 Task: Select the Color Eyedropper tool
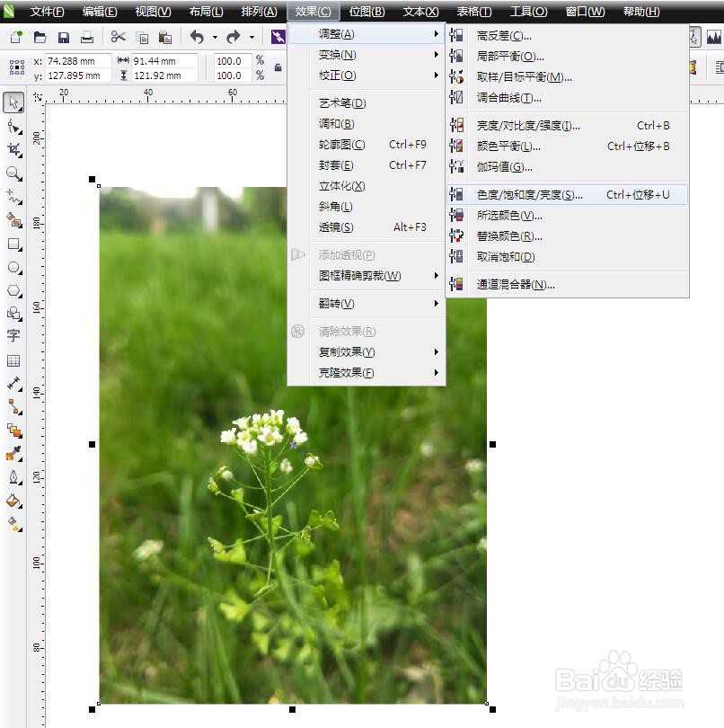13,454
